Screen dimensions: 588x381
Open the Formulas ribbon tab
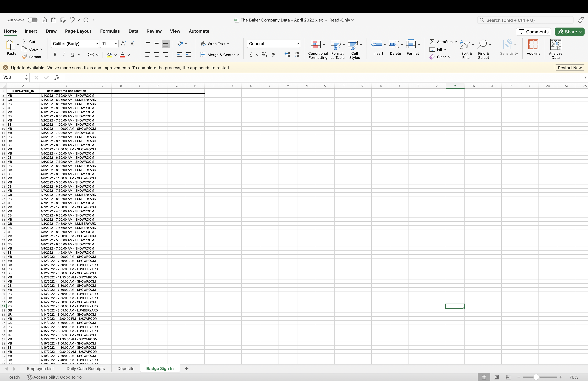tap(110, 31)
